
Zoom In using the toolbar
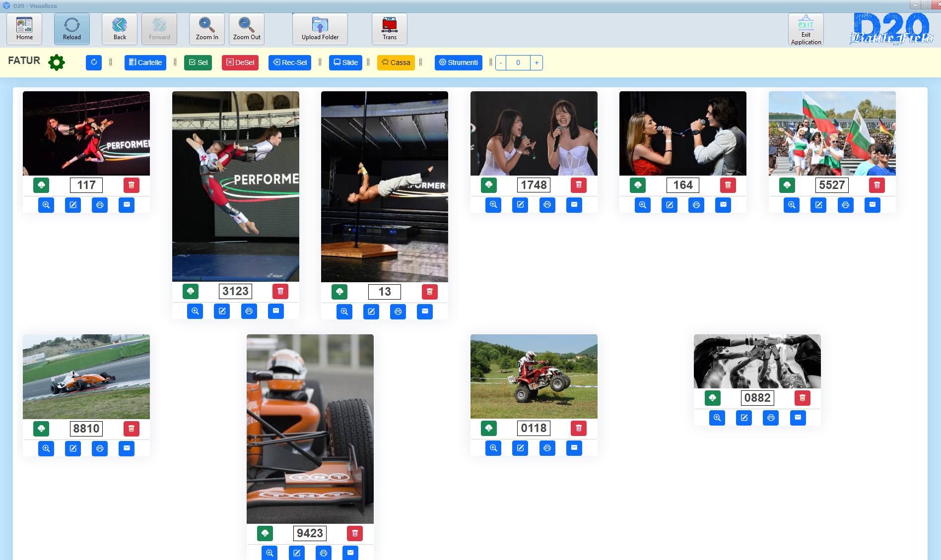(207, 29)
